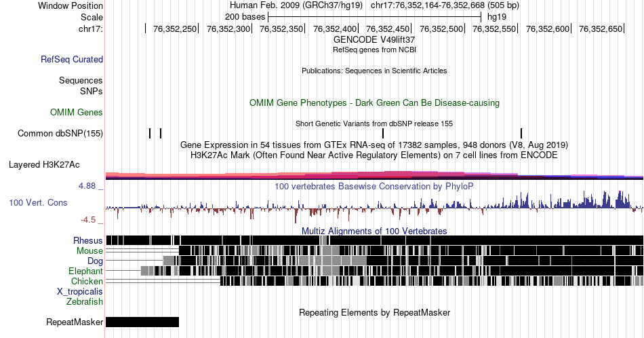Open the 100 Vert. Cons track label

pos(38,202)
